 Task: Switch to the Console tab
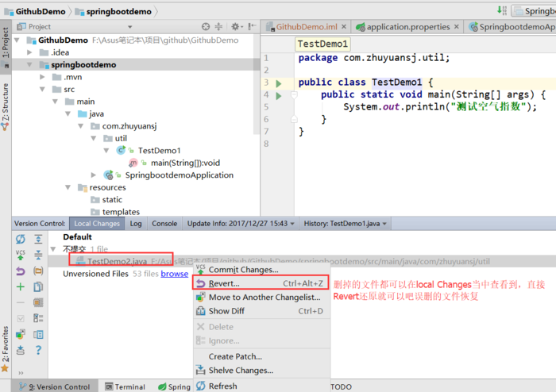tap(164, 224)
